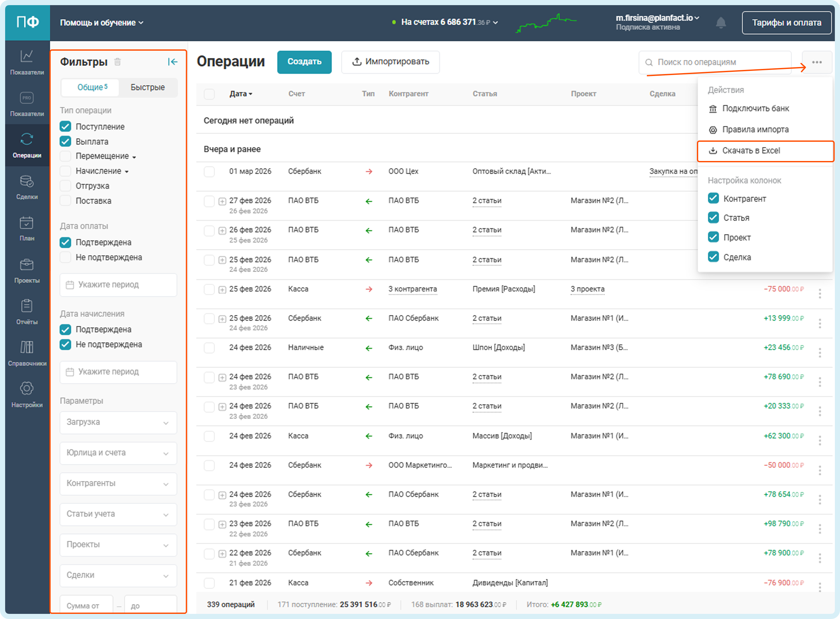840x619 pixels.
Task: Clear filters with the trash icon
Action: pos(117,62)
